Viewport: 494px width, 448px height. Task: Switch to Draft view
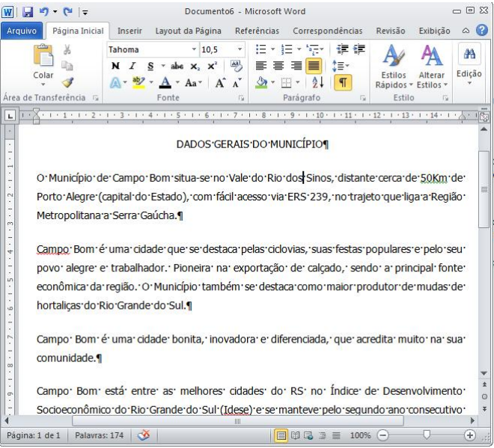pyautogui.click(x=336, y=435)
